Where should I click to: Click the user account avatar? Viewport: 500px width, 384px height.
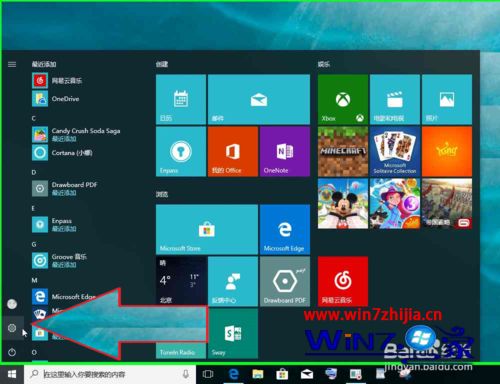coord(12,304)
